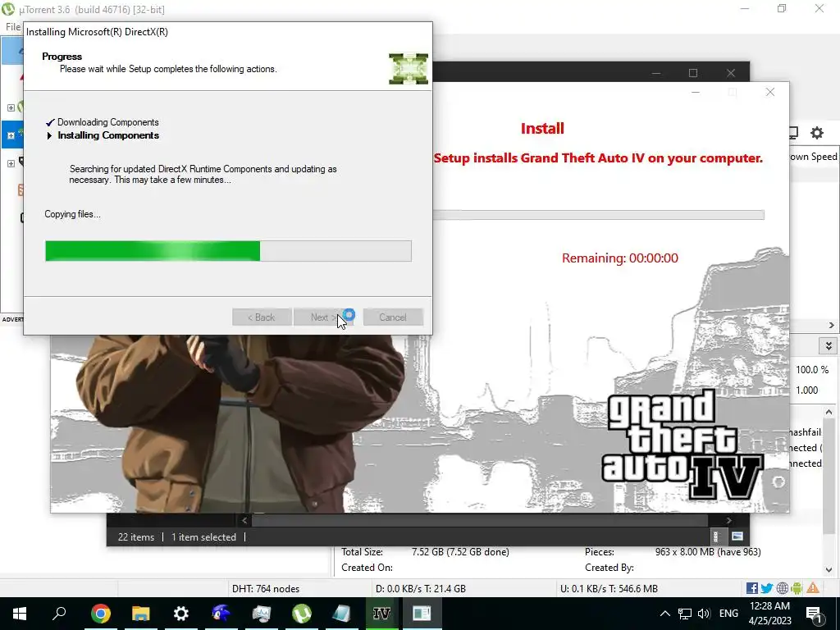Click the '963 x 8.00 MB (have 963)' value
The height and width of the screenshot is (630, 840).
[x=708, y=551]
